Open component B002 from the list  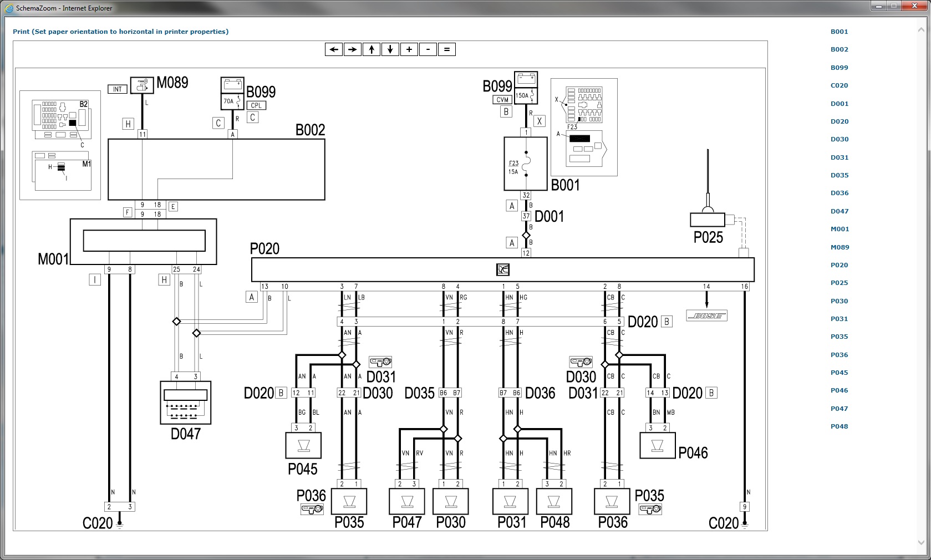[839, 49]
